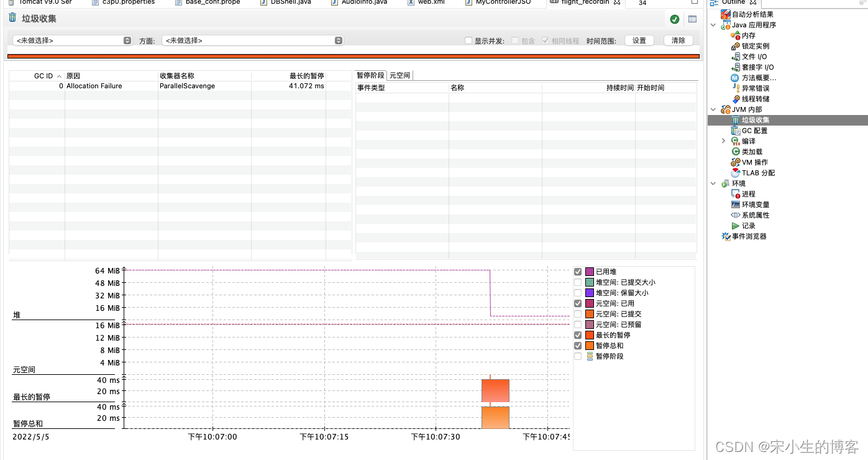Click the 环境 node icon
Screen dimensions: 868x460
click(726, 183)
